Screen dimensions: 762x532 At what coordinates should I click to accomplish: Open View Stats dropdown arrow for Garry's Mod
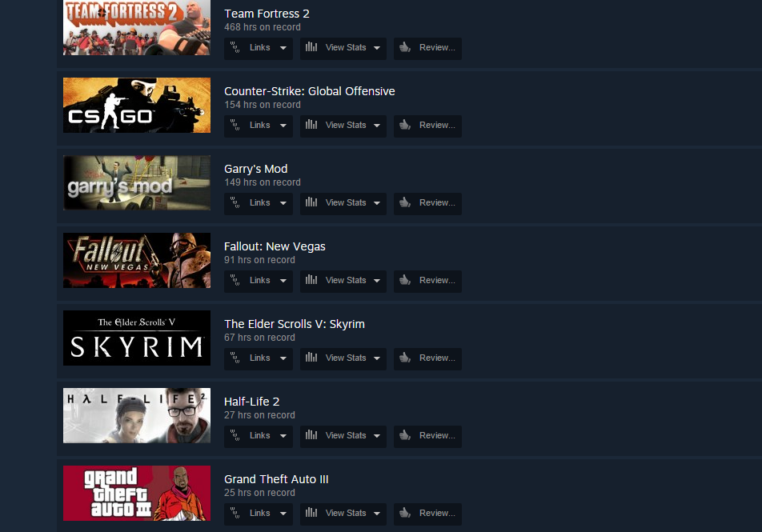pyautogui.click(x=377, y=203)
